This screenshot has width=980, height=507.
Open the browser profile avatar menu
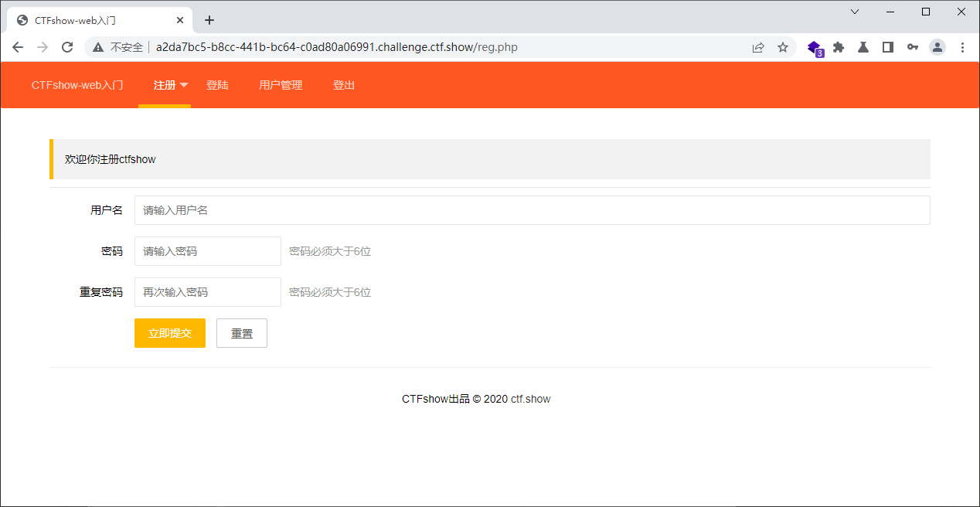click(937, 47)
